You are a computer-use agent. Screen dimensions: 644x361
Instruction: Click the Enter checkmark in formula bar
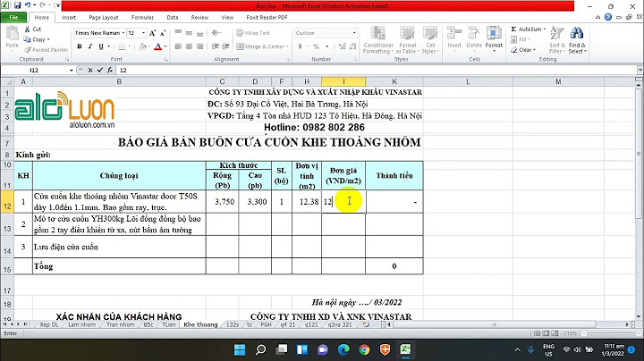pyautogui.click(x=100, y=71)
